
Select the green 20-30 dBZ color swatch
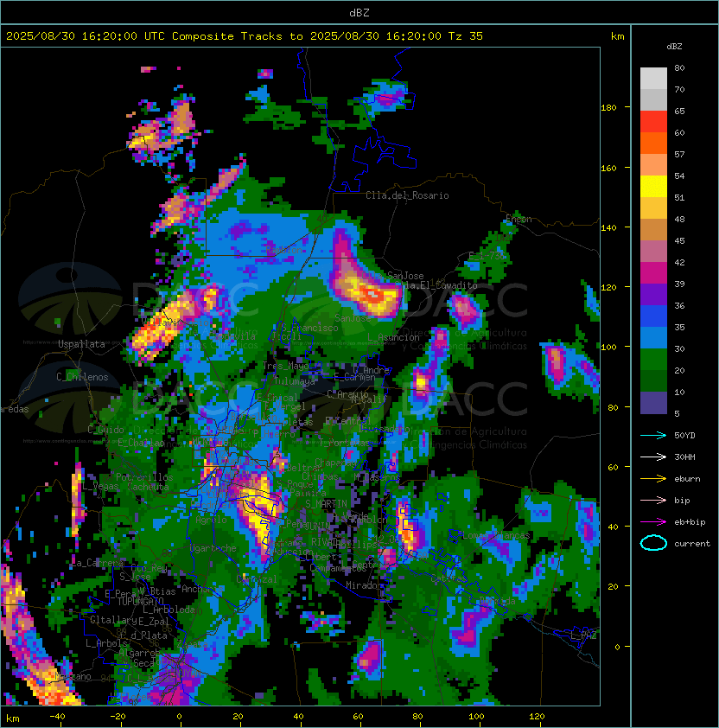coord(653,360)
